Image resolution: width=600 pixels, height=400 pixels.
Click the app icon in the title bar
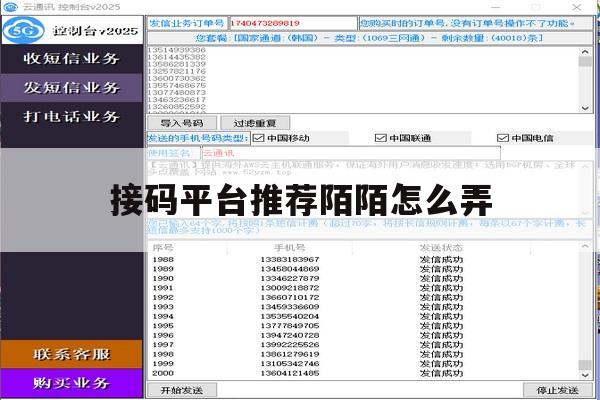(x=10, y=7)
